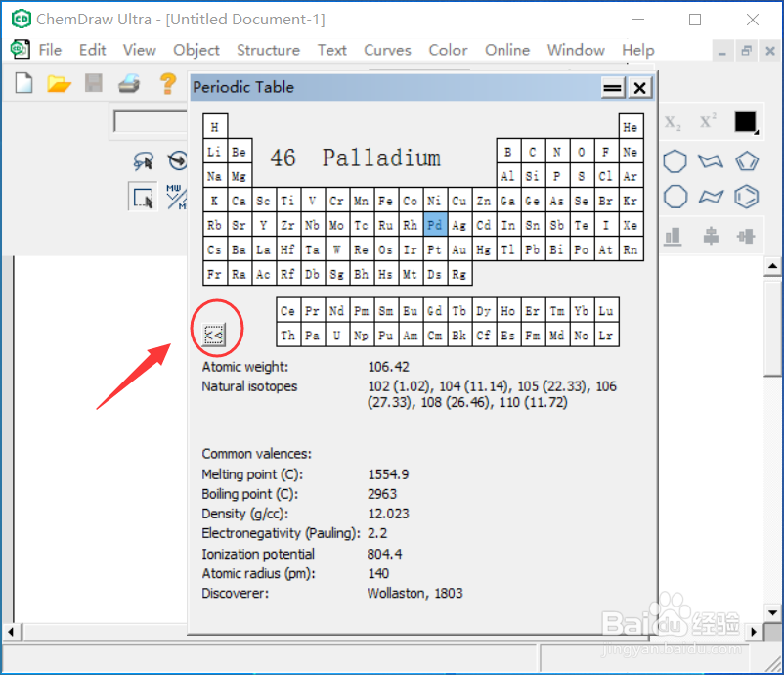Image resolution: width=784 pixels, height=675 pixels.
Task: Open the Text menu
Action: 332,50
